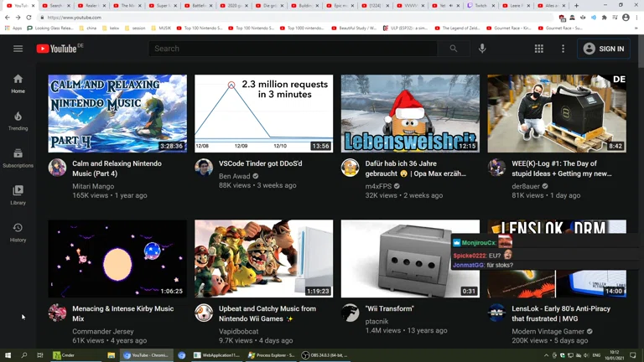
Task: Open a new browser tab
Action: click(x=577, y=6)
